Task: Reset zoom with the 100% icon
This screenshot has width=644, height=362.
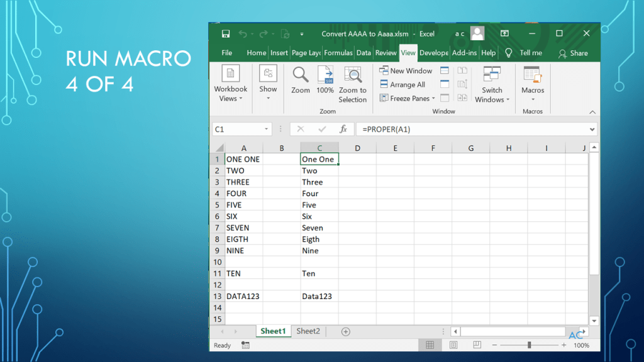Action: coord(325,75)
